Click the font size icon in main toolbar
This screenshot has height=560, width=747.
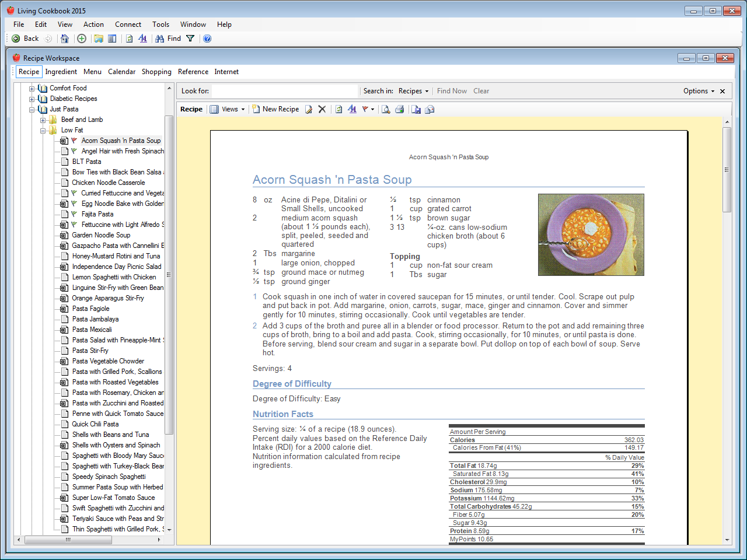point(142,38)
